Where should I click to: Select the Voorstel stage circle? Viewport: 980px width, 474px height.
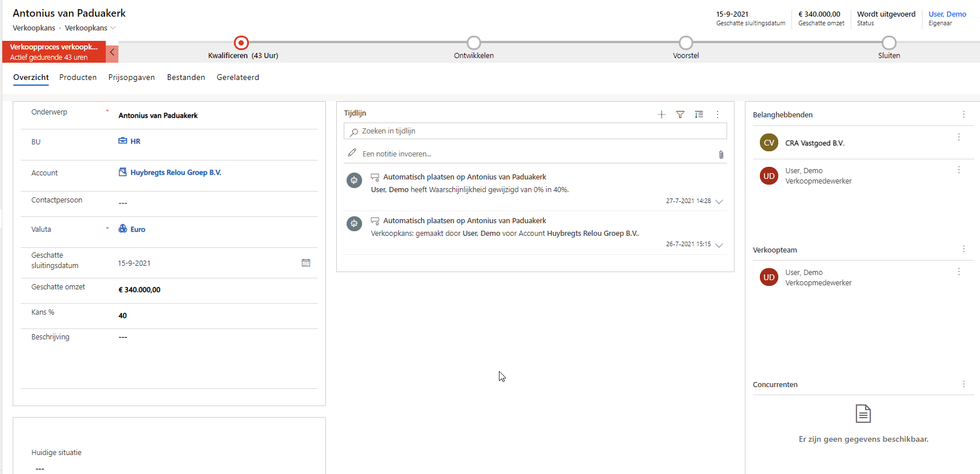pos(686,43)
